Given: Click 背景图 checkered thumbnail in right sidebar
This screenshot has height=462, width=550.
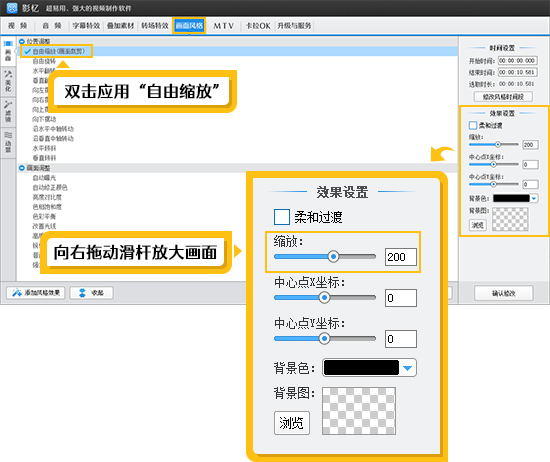Looking at the screenshot, I should 510,219.
